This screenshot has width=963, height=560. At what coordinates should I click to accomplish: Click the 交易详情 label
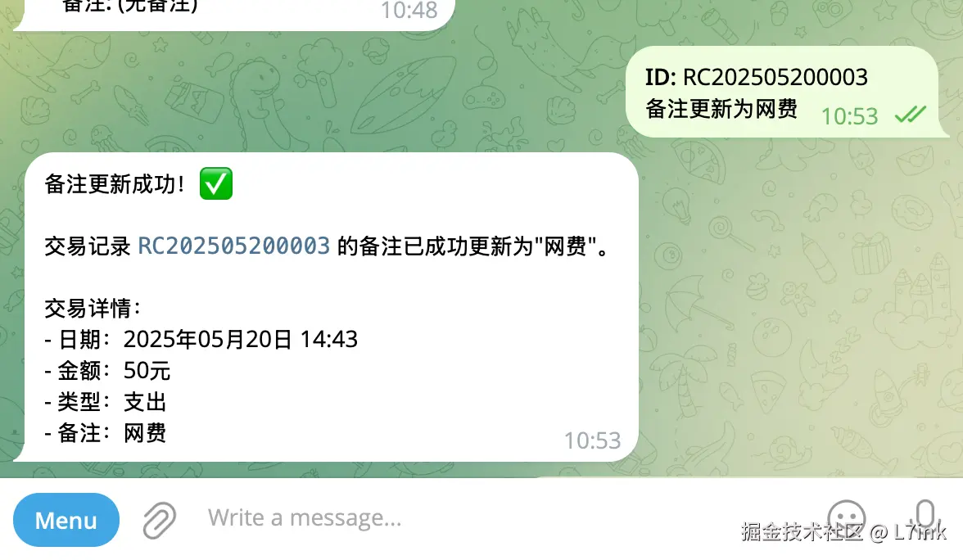tap(92, 308)
